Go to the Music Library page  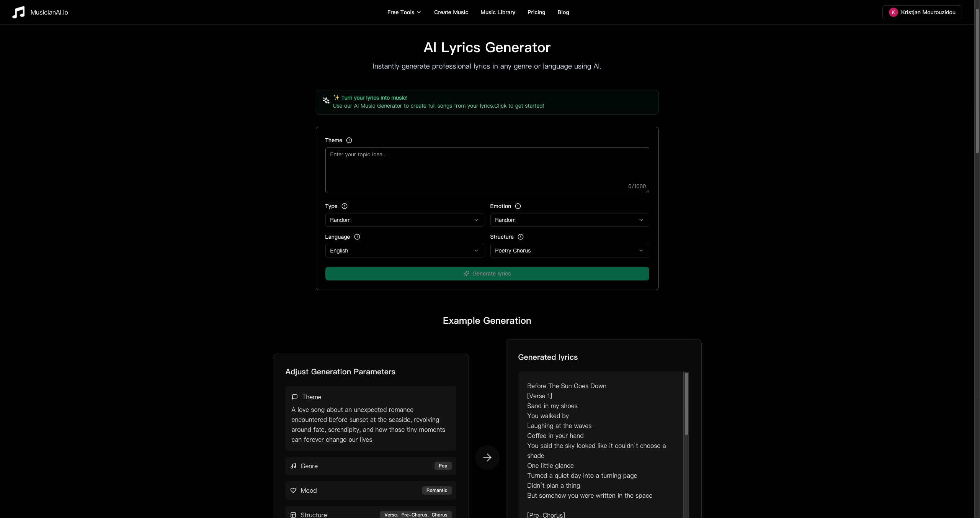(x=498, y=12)
